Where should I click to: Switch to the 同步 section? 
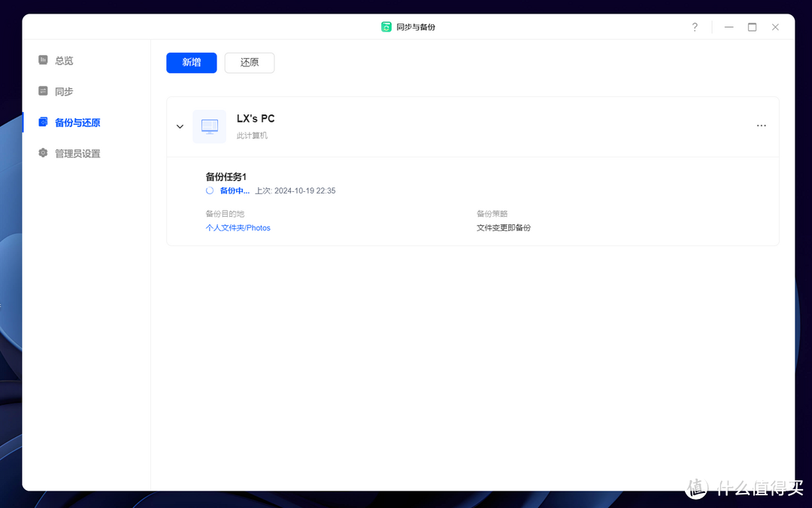pos(62,91)
